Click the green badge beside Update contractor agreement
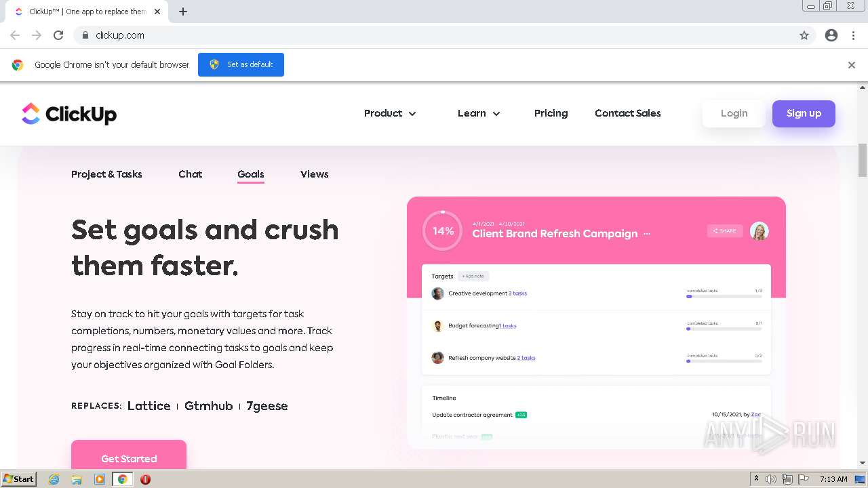This screenshot has height=488, width=868. (521, 415)
